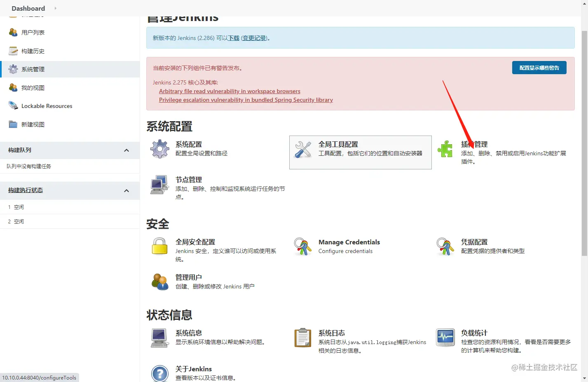This screenshot has height=382, width=588.
Task: Open 构建历史 in the sidebar
Action: 33,51
